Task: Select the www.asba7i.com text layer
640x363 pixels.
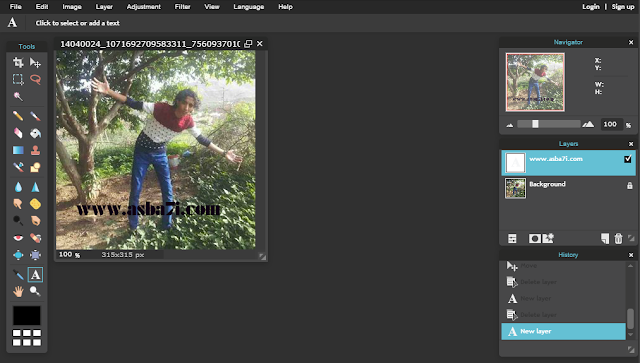Action: point(569,163)
